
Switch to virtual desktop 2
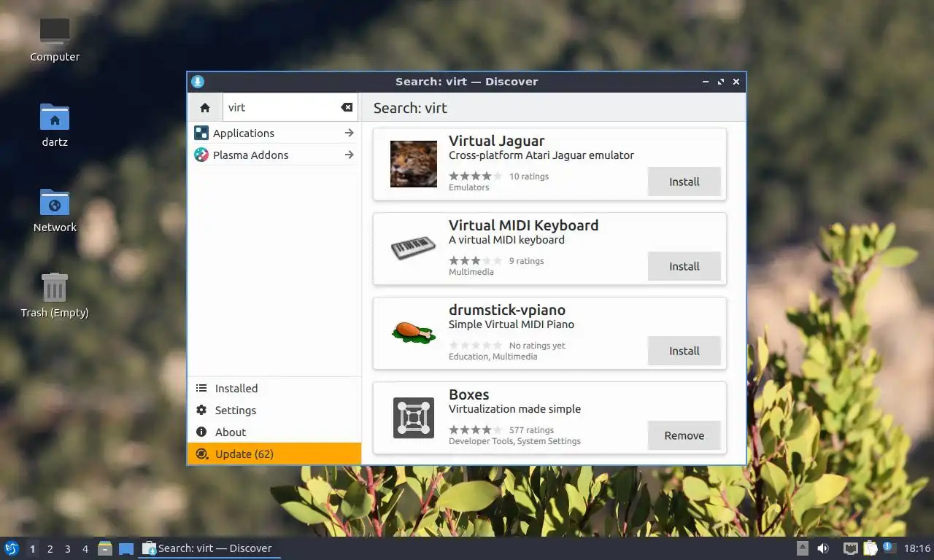[50, 549]
